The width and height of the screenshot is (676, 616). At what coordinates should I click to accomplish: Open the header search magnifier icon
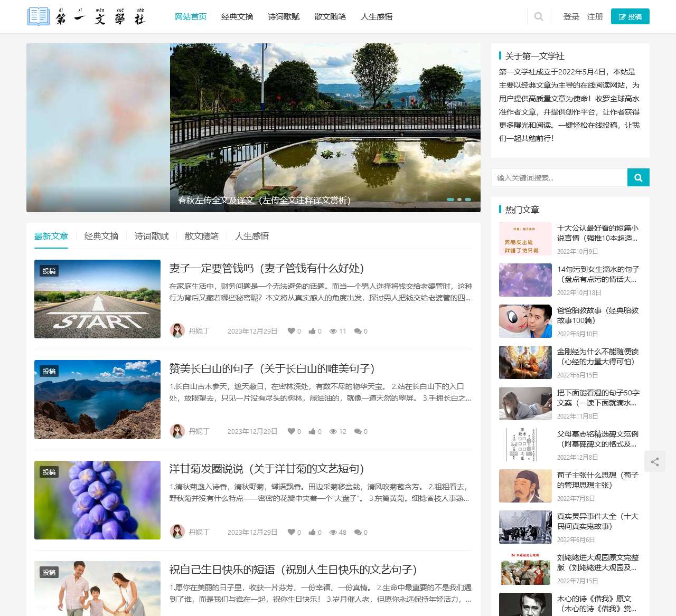coord(539,17)
